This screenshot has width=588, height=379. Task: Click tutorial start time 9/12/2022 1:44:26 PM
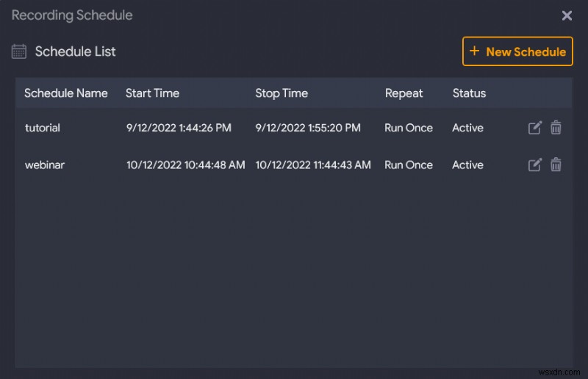tap(179, 128)
